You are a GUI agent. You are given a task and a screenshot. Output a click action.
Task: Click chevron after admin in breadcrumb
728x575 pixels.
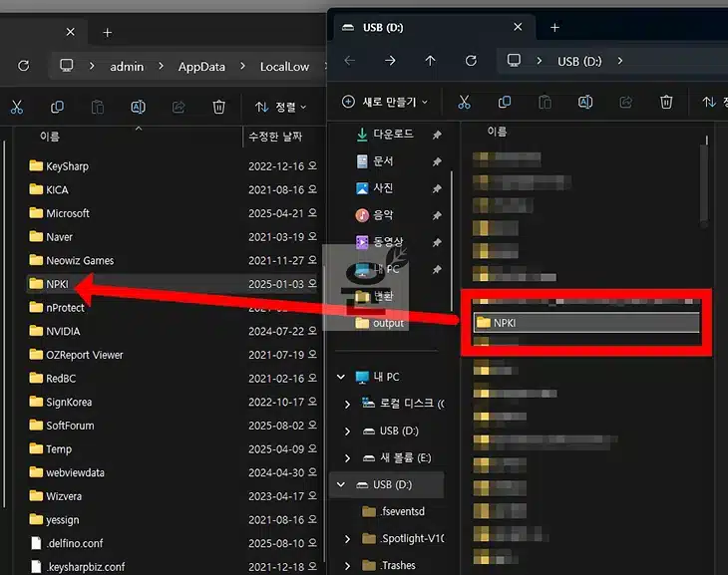pyautogui.click(x=161, y=66)
